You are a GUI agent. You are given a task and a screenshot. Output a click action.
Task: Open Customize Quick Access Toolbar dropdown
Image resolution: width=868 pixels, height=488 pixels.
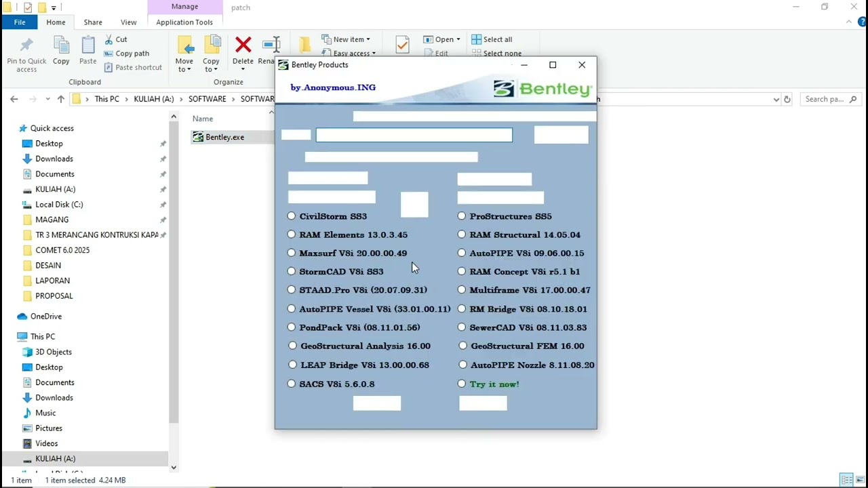pos(54,8)
